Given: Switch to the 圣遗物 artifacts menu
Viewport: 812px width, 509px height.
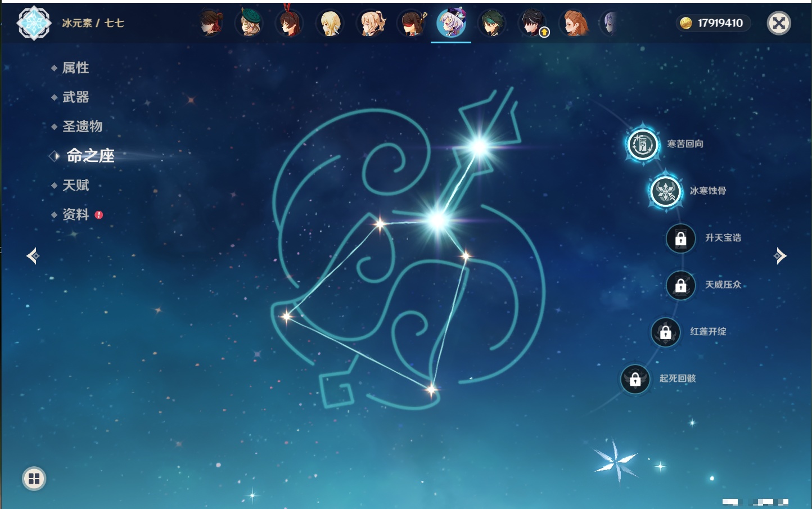Looking at the screenshot, I should 82,127.
